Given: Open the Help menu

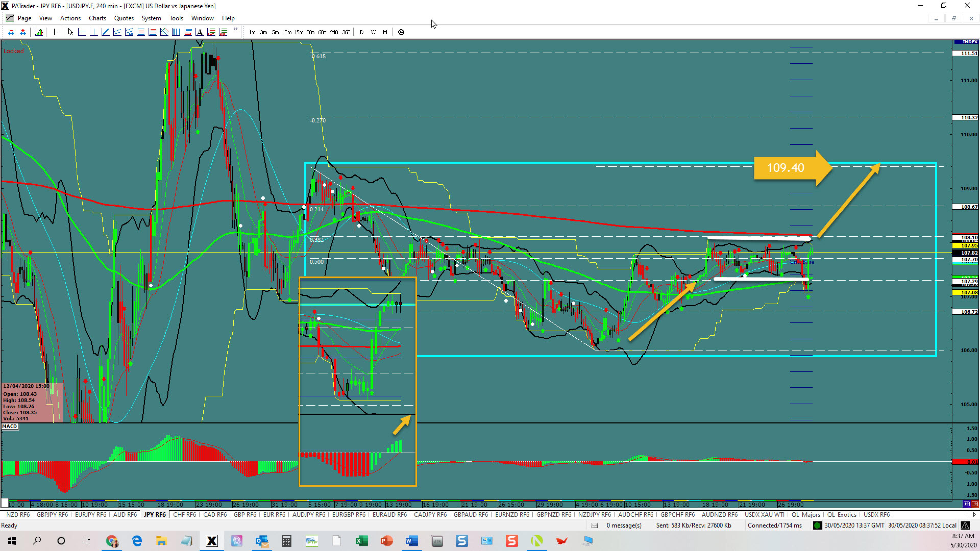Looking at the screenshot, I should click(228, 18).
